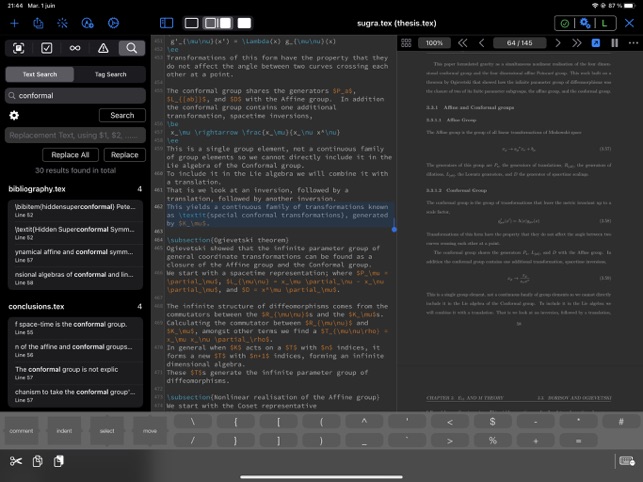The image size is (643, 482).
Task: Tap the plus icon to add a file
Action: (x=13, y=22)
